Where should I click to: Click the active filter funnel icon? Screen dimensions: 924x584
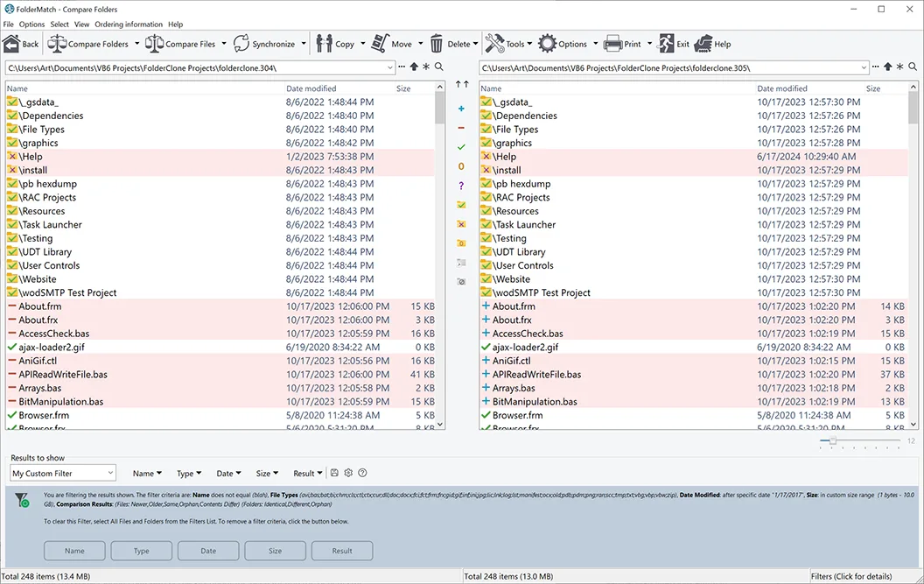[x=21, y=500]
